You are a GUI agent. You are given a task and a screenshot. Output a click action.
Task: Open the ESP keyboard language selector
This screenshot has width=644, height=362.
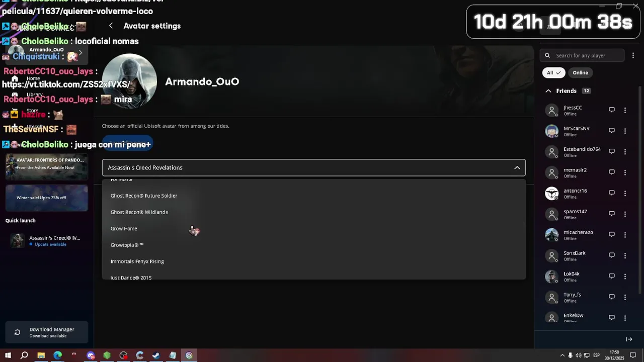click(596, 355)
